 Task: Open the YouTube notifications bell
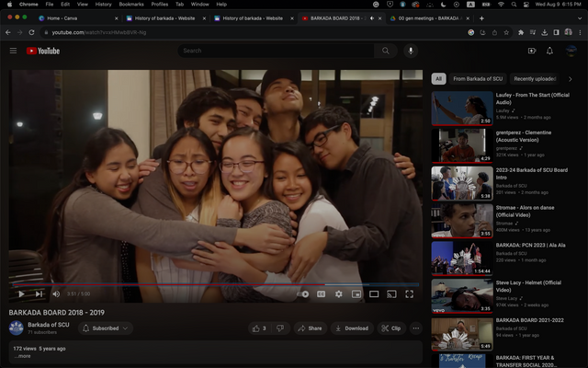point(549,51)
